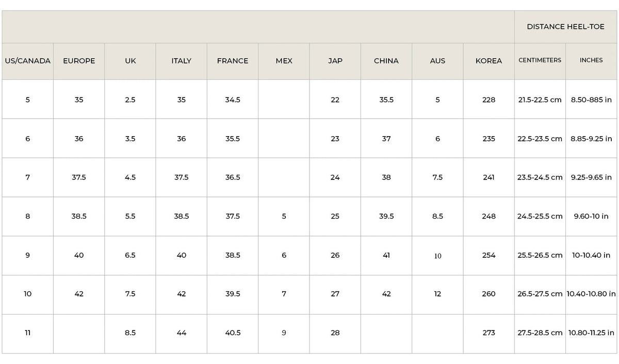Screen dimensions: 619x364
Task: Click the Korea size 228 cell
Action: pyautogui.click(x=489, y=100)
